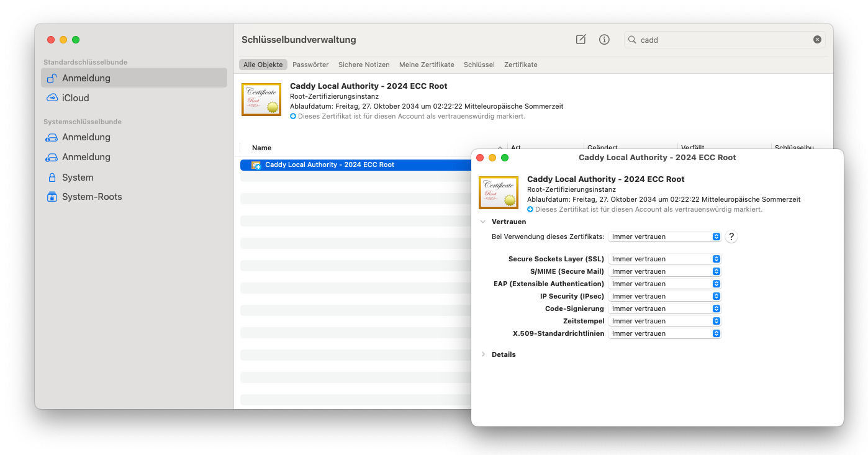The image size is (868, 455).
Task: Open the 'Bei Verwendung dieses Zertifikats' dropdown
Action: pyautogui.click(x=664, y=237)
